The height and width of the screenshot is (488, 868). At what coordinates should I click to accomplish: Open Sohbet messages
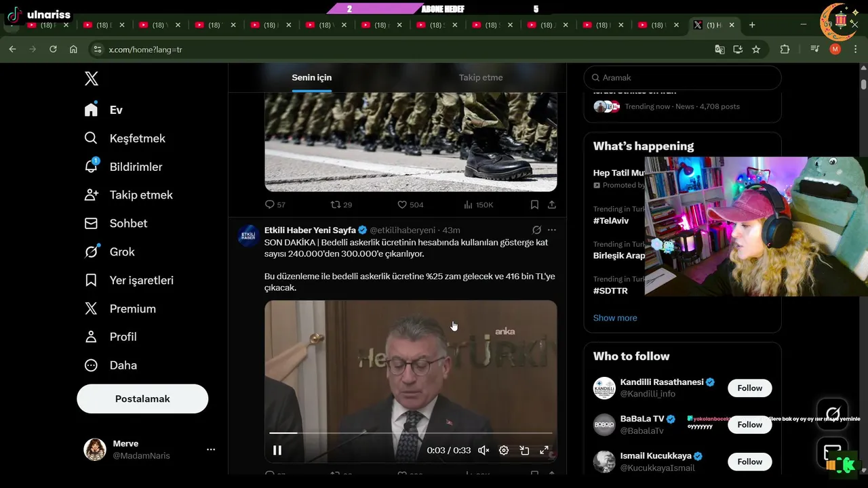click(x=115, y=224)
